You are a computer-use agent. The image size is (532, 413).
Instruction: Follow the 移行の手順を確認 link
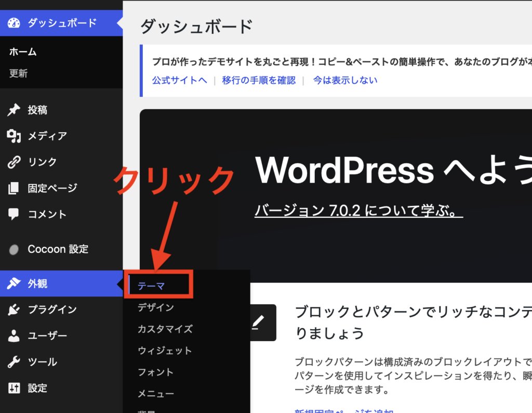coord(259,80)
